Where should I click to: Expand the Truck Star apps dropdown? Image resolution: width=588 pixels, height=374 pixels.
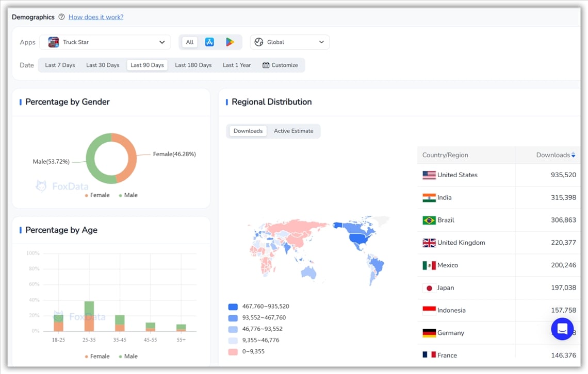pos(162,42)
